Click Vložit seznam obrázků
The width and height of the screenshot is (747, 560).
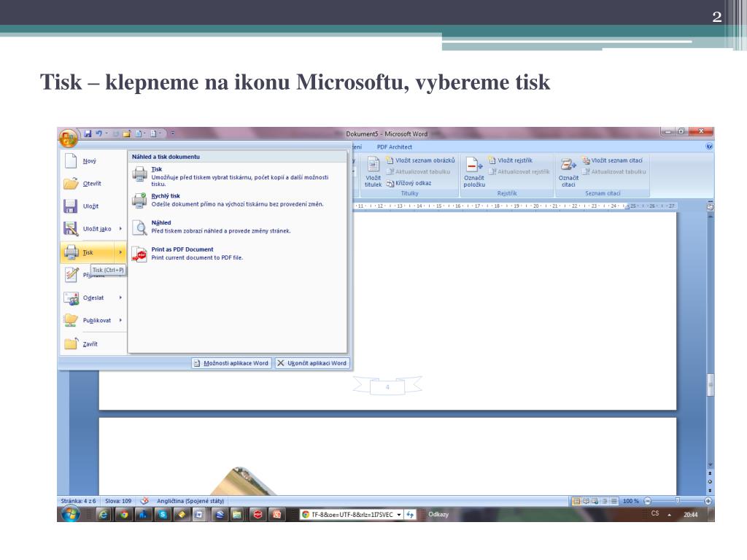421,160
